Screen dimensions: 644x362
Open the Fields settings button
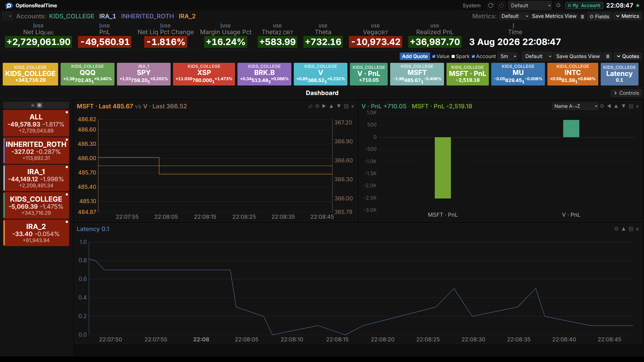(x=599, y=17)
